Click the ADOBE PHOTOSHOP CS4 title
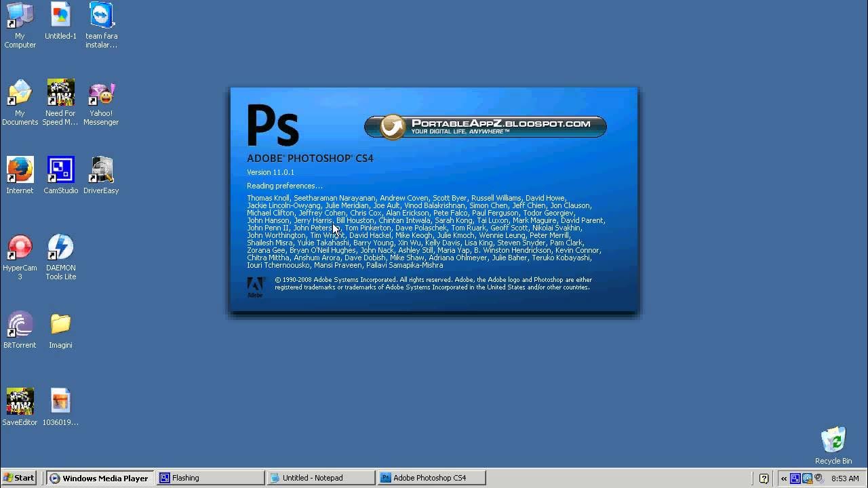The image size is (868, 488). click(310, 158)
